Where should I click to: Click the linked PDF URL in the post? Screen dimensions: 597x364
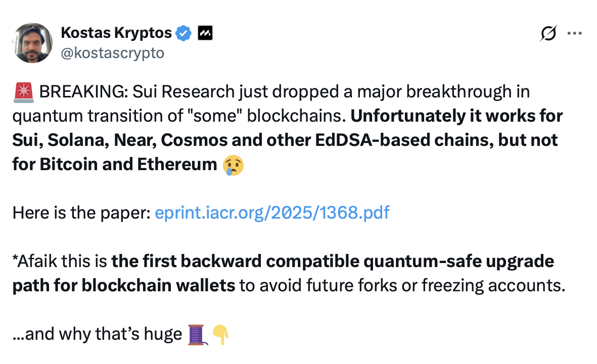click(271, 213)
